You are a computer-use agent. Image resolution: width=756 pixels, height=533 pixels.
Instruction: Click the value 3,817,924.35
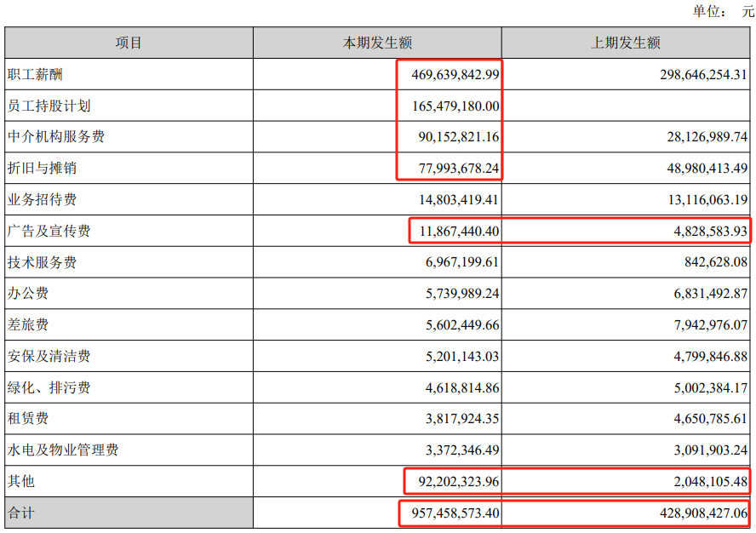point(462,419)
